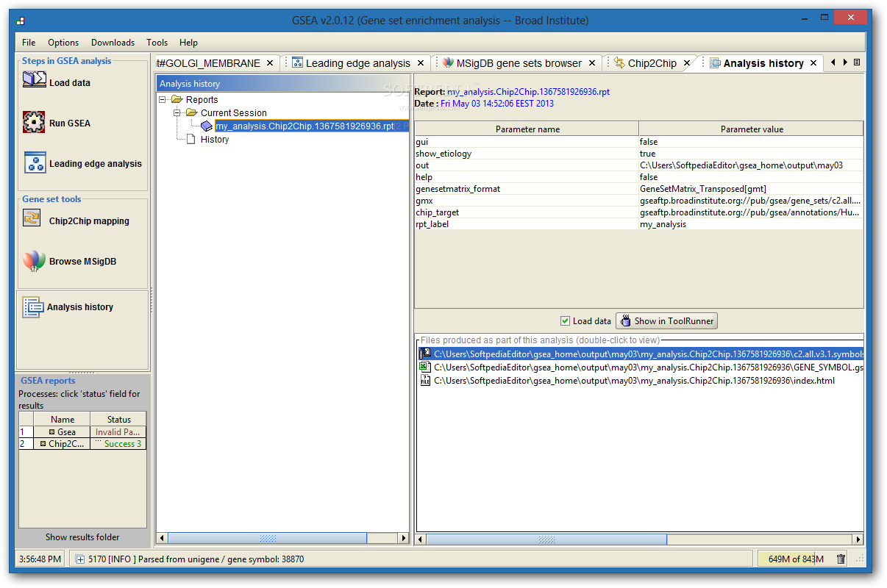Open the tab list icon

(x=857, y=62)
